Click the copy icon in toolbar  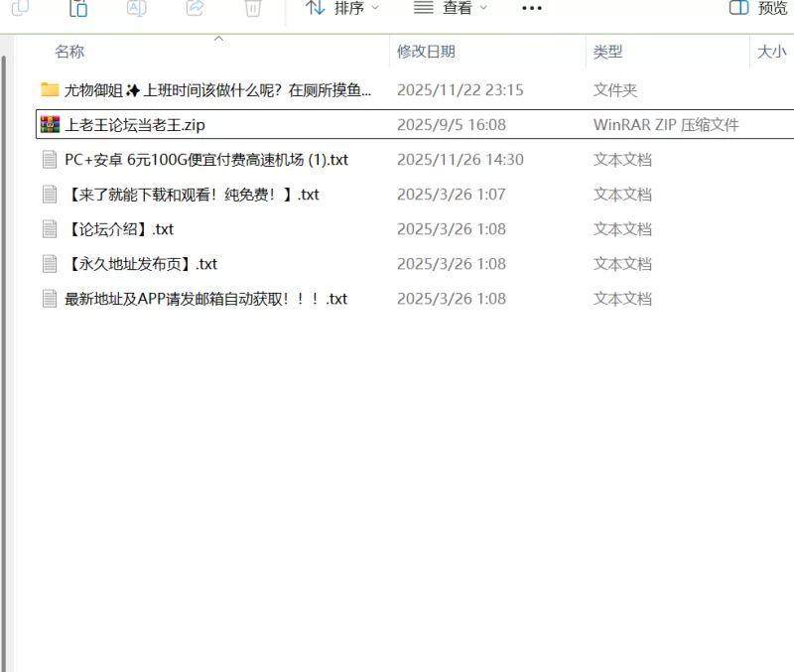click(x=20, y=7)
